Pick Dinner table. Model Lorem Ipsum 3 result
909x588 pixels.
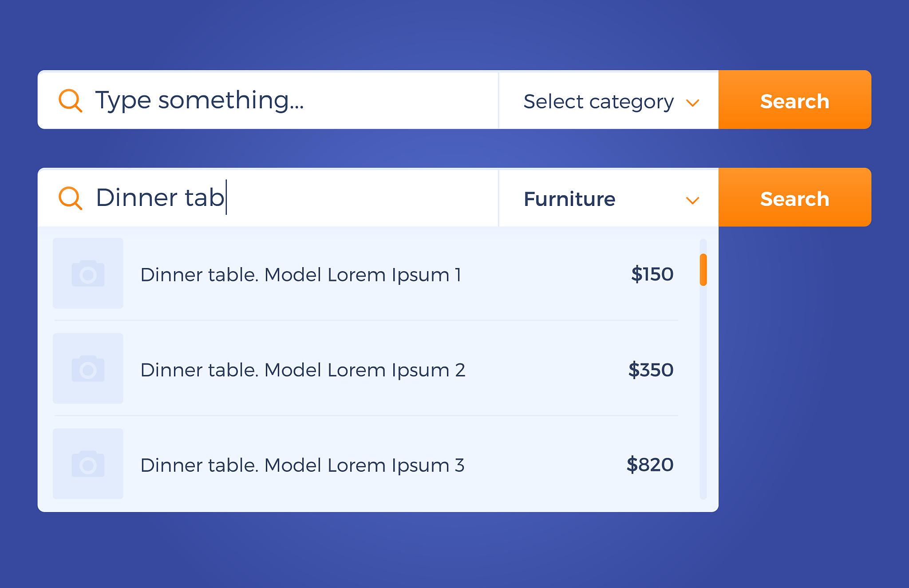click(x=302, y=466)
